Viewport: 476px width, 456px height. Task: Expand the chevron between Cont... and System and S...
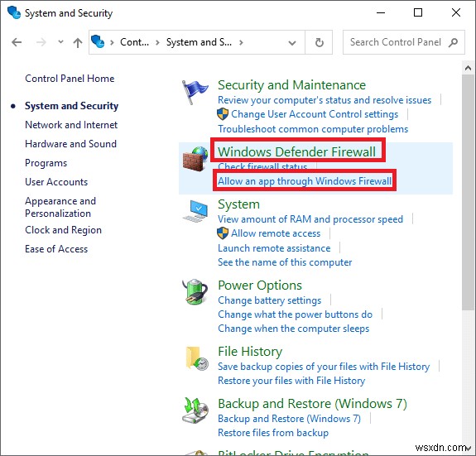click(157, 42)
